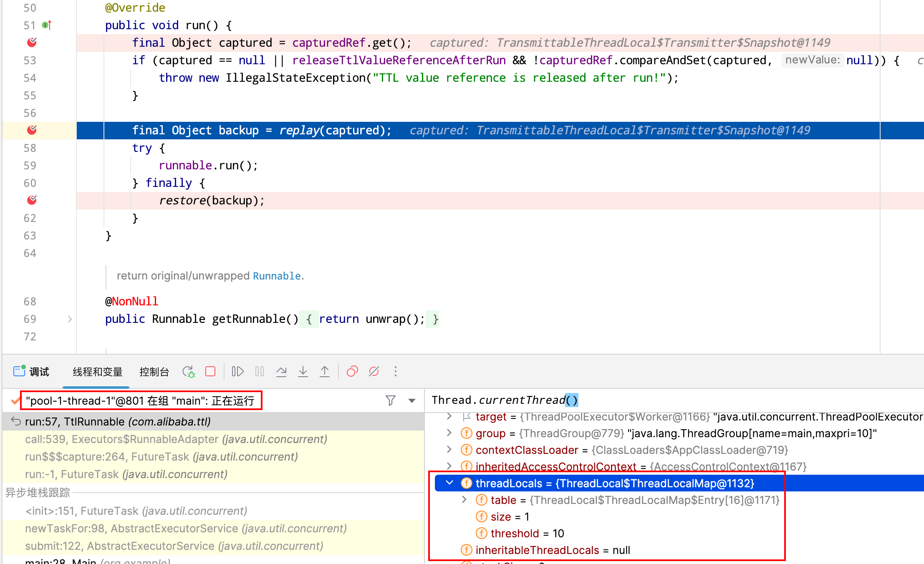The image size is (924, 564).
Task: Click the newValue: parameter hint
Action: click(812, 60)
